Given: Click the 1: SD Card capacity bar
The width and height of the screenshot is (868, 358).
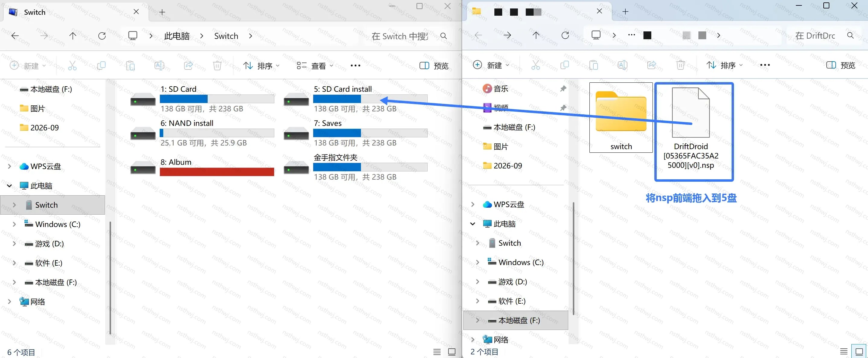Looking at the screenshot, I should coord(217,99).
